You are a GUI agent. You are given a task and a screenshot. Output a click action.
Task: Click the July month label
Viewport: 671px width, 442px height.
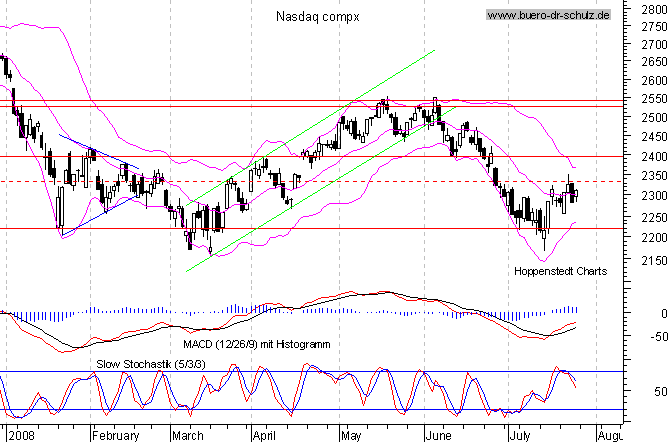pyautogui.click(x=520, y=436)
